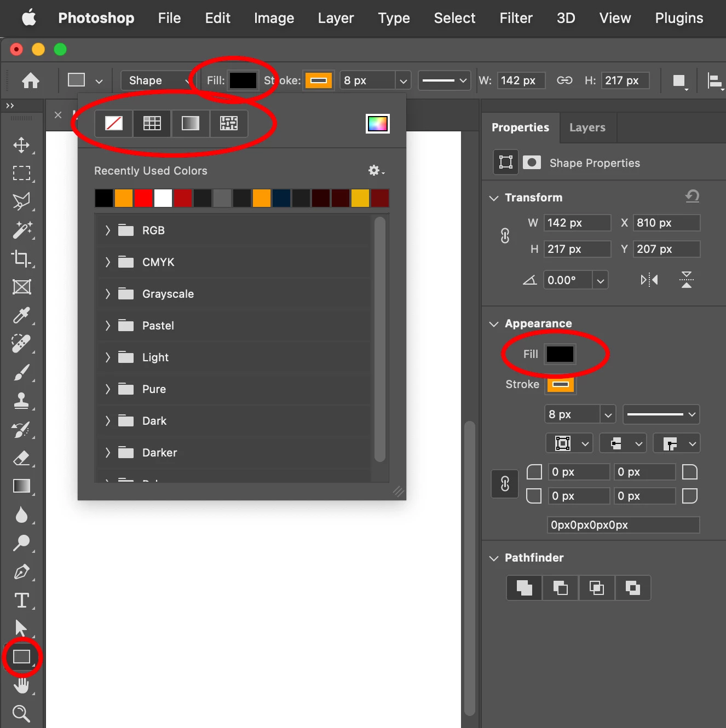Select the Zoom tool
The width and height of the screenshot is (726, 728).
pyautogui.click(x=21, y=713)
